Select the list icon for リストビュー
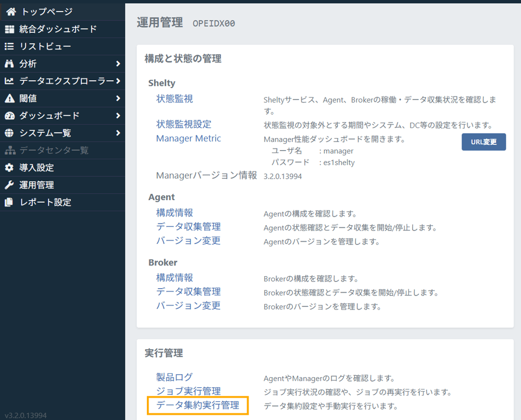Viewport: 521px width, 420px height. [x=9, y=46]
